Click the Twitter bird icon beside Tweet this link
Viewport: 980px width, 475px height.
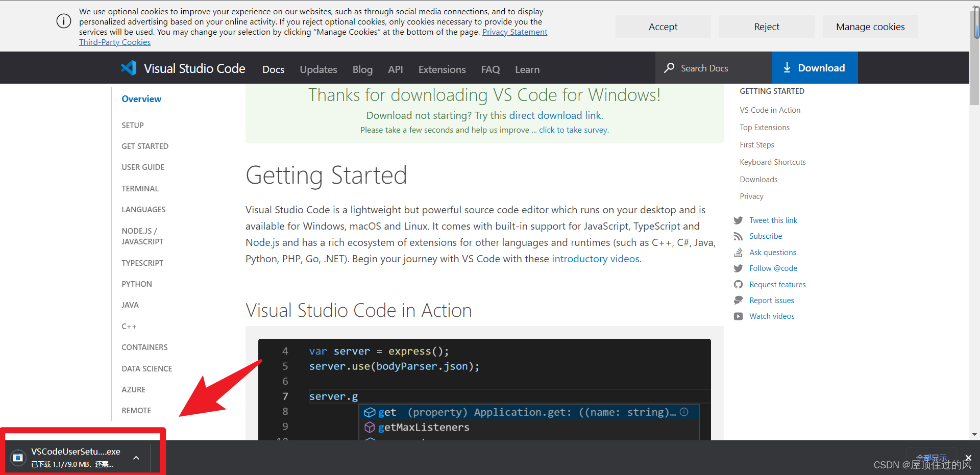click(x=738, y=220)
